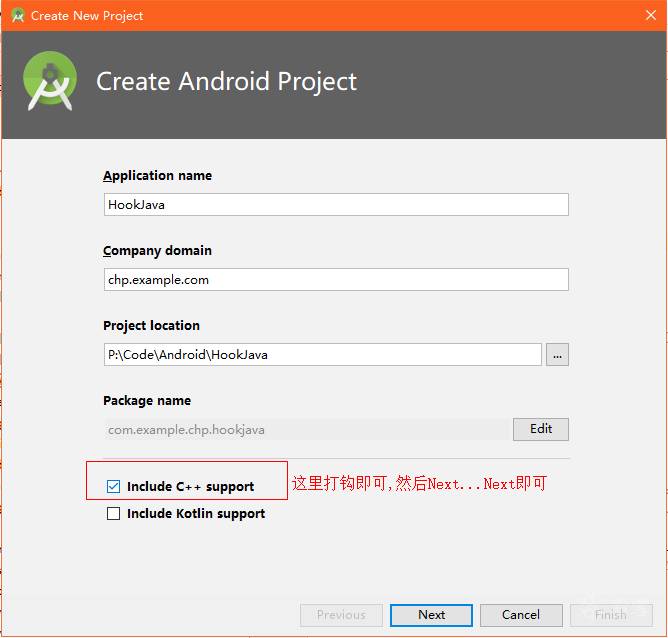Viewport: 668px width, 638px height.
Task: Click the Create Android Project heading
Action: tap(226, 81)
